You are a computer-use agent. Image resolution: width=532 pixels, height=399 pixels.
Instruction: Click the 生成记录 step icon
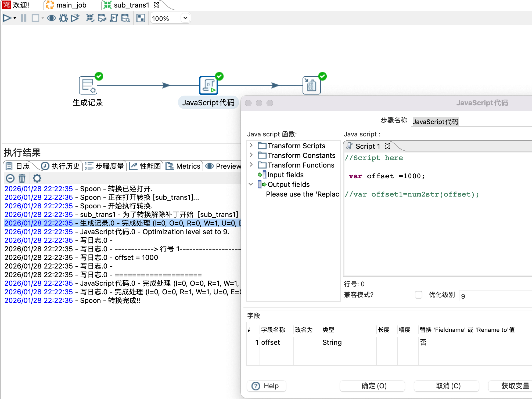88,85
